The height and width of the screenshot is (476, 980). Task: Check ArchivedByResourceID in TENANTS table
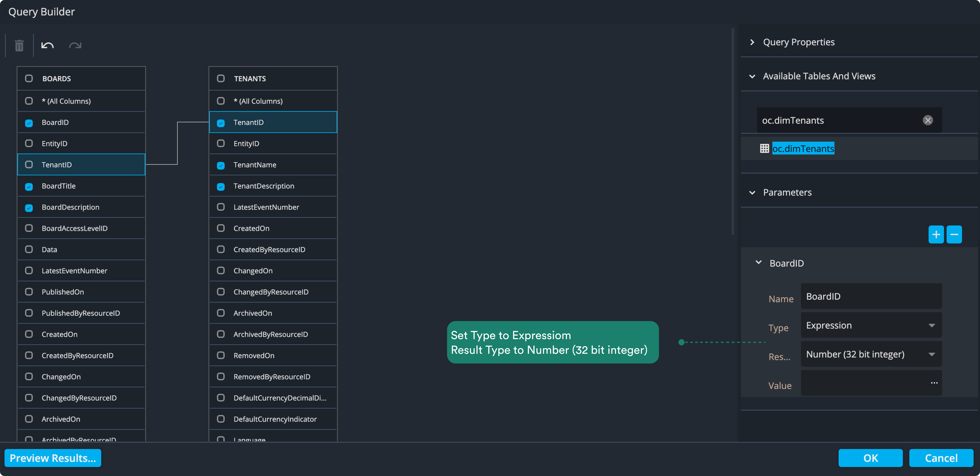(221, 334)
